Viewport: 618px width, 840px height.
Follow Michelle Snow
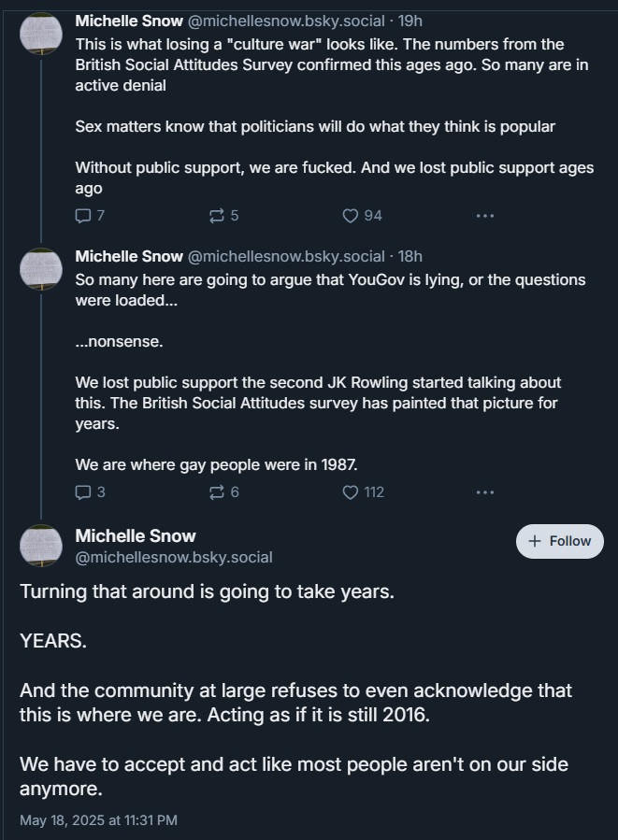click(x=560, y=541)
